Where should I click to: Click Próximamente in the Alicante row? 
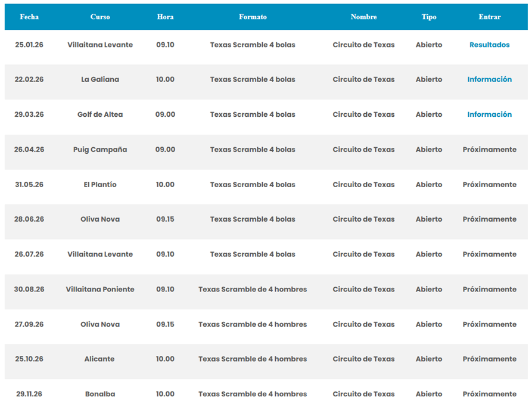tap(489, 359)
